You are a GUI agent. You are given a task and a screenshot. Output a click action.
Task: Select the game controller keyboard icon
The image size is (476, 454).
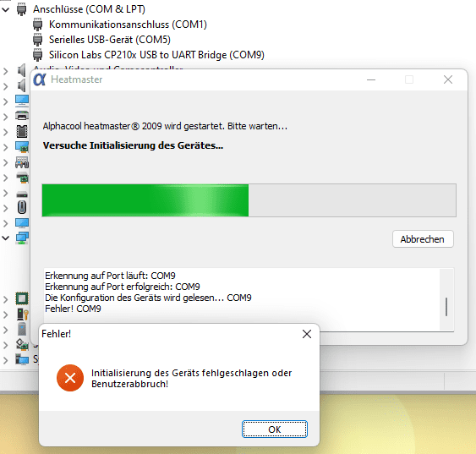pos(22,162)
